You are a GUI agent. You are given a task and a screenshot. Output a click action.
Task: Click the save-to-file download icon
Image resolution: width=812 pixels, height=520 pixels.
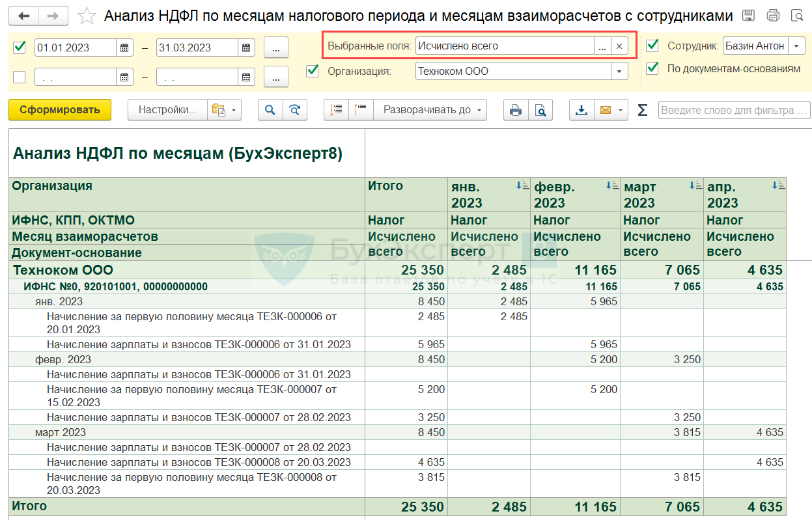click(x=581, y=110)
